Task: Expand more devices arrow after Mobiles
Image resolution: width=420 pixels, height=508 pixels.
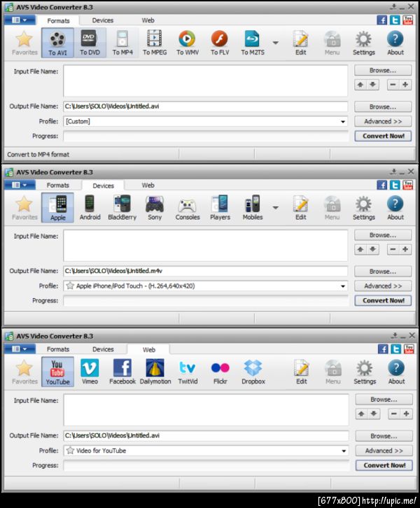Action: click(x=276, y=208)
